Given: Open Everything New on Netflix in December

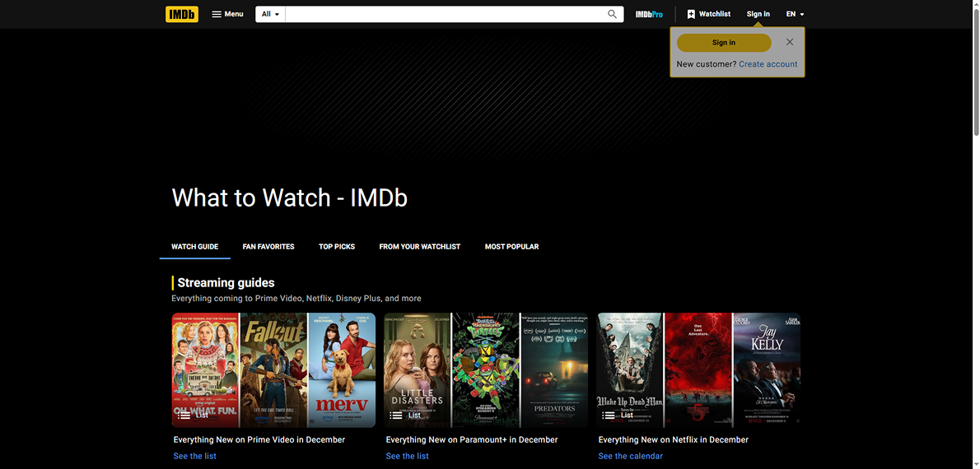Looking at the screenshot, I should (673, 439).
